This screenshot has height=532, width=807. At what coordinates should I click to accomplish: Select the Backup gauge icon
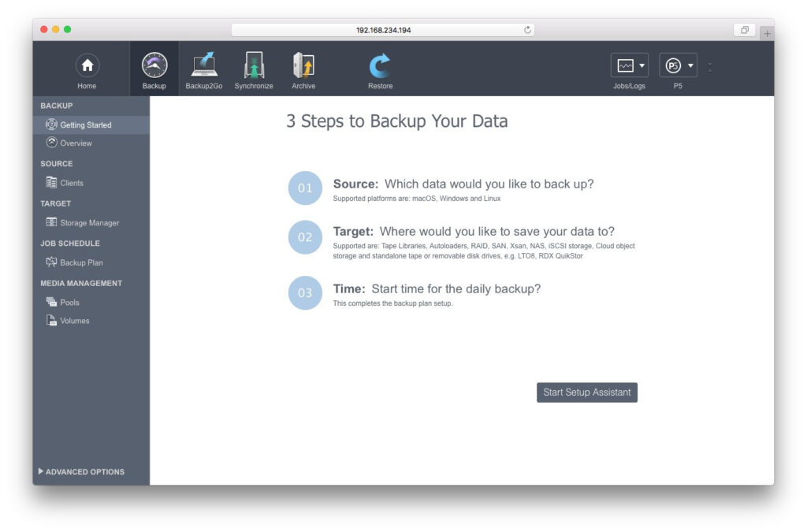pos(154,65)
